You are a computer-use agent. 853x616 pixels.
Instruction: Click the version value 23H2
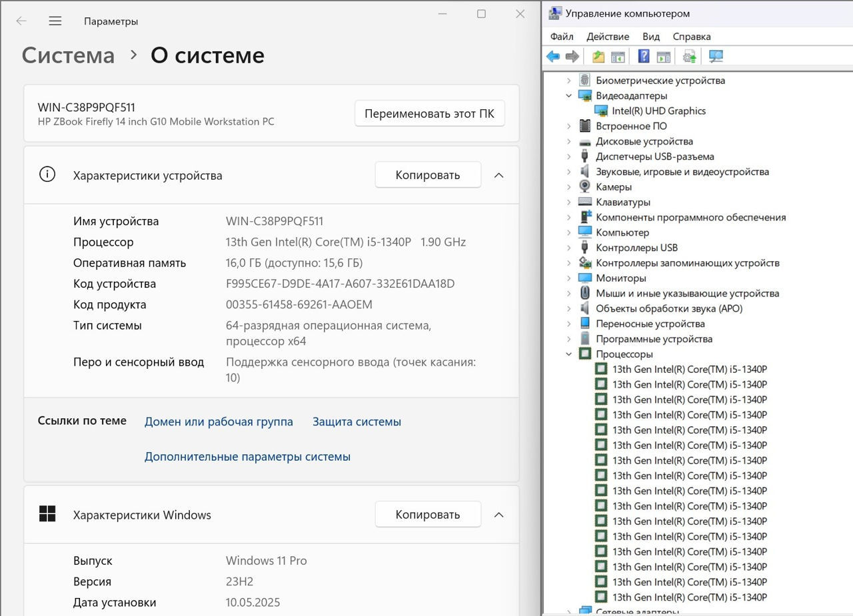click(x=239, y=581)
